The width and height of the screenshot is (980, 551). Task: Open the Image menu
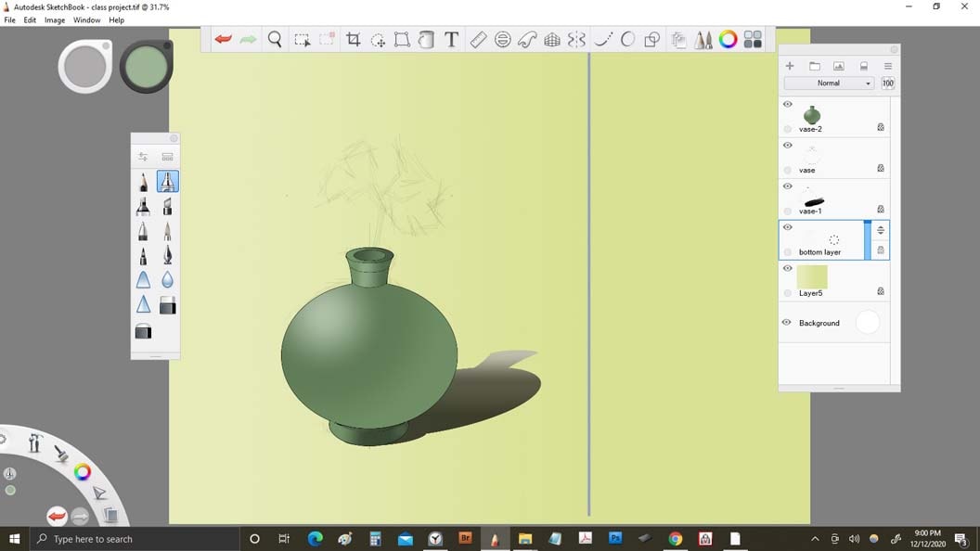[55, 20]
